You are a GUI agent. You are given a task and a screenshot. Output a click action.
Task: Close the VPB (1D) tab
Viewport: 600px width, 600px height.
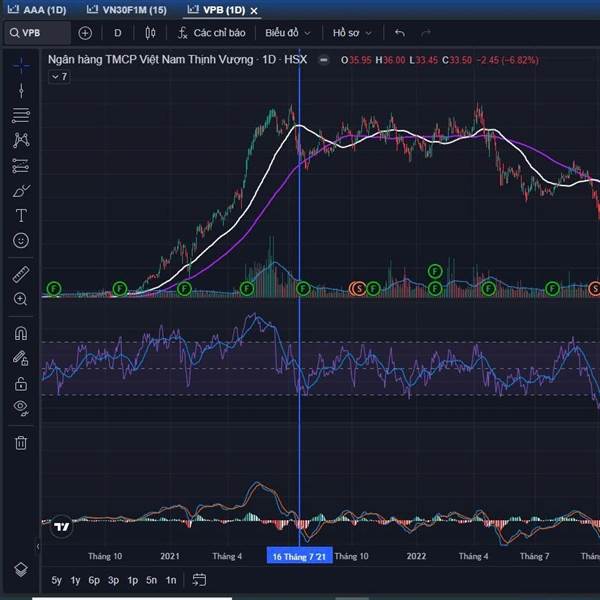click(254, 11)
